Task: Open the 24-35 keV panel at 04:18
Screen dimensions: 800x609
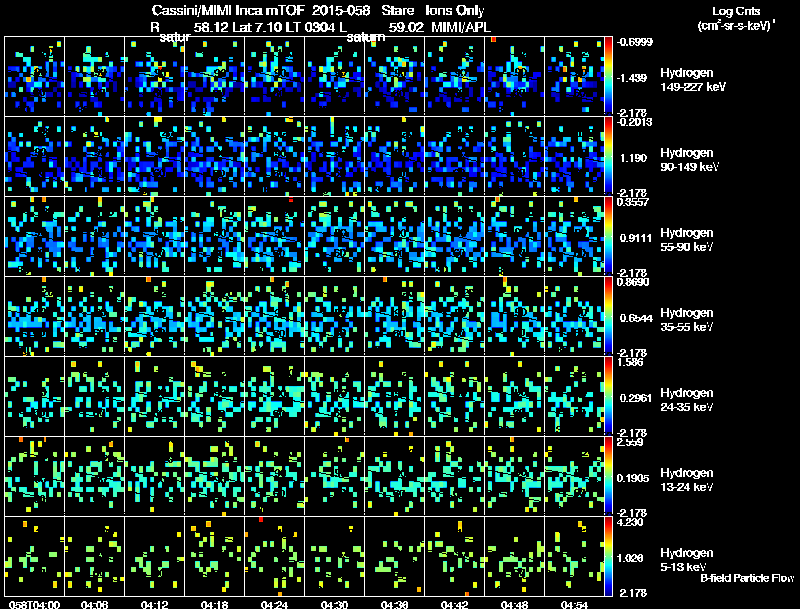Action: pyautogui.click(x=214, y=396)
